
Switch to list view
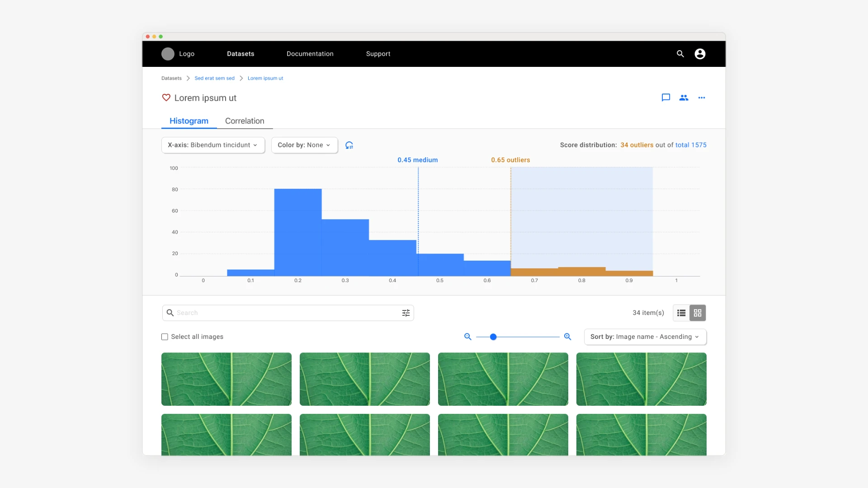(681, 313)
